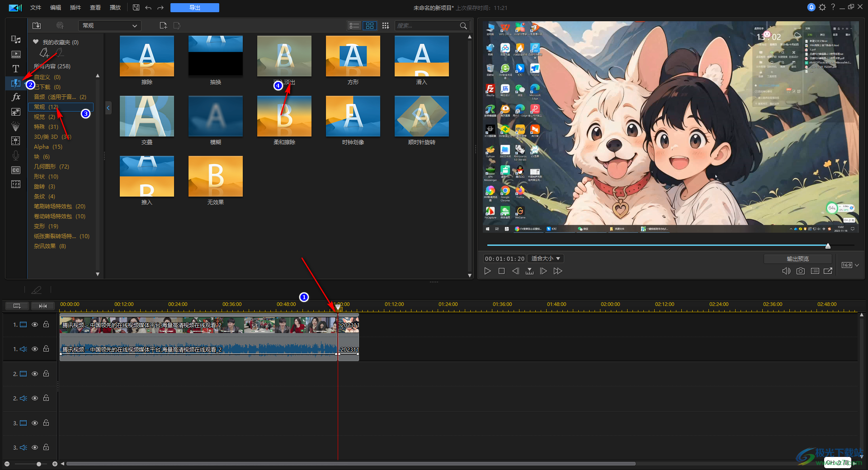868x470 pixels.
Task: Open the 文件 menu
Action: (x=36, y=8)
